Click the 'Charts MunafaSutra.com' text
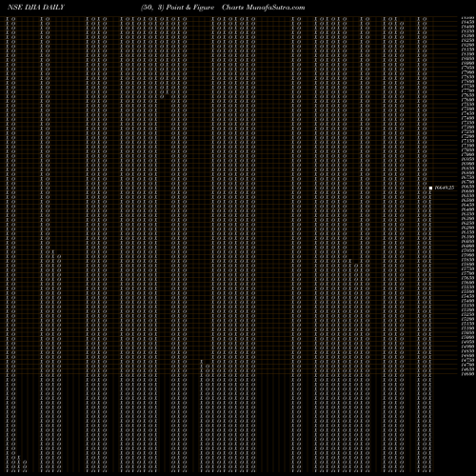Screen dimensions: 476x476 pos(264,7)
